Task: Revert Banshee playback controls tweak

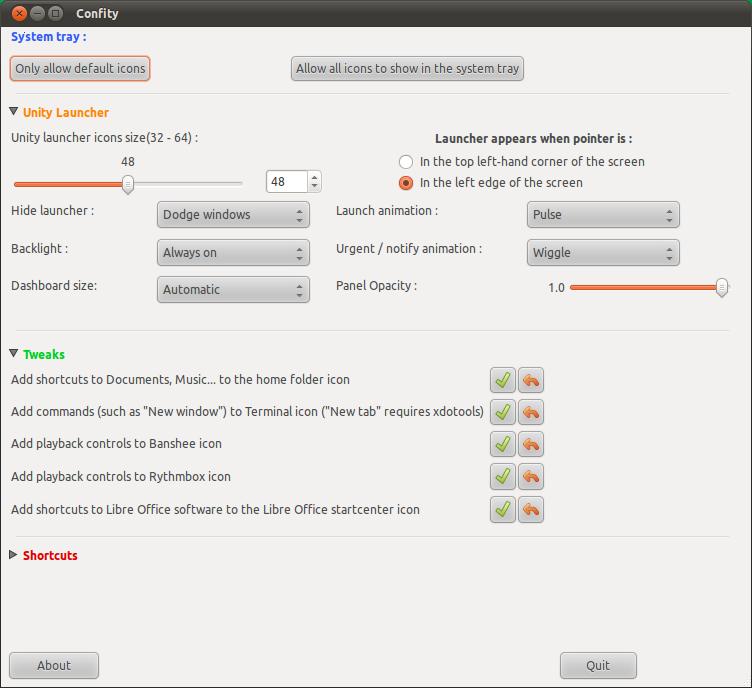Action: (531, 444)
